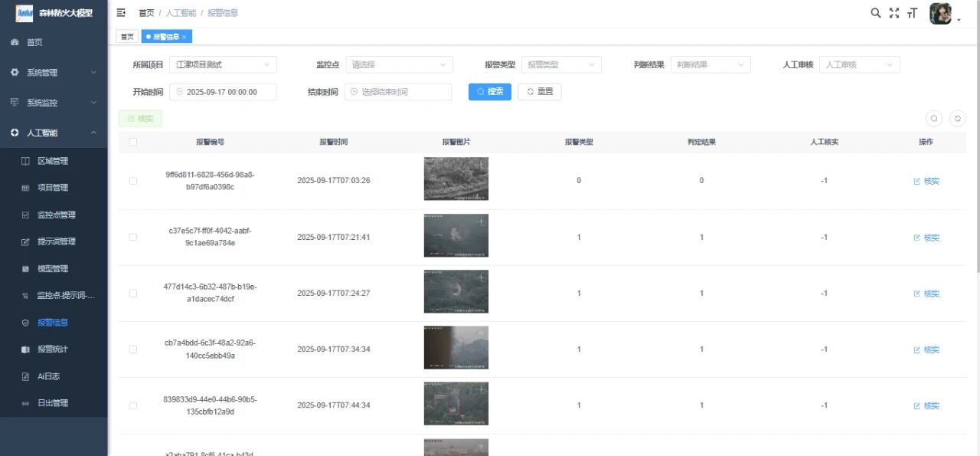Open the first alarm image thumbnail

coord(456,179)
